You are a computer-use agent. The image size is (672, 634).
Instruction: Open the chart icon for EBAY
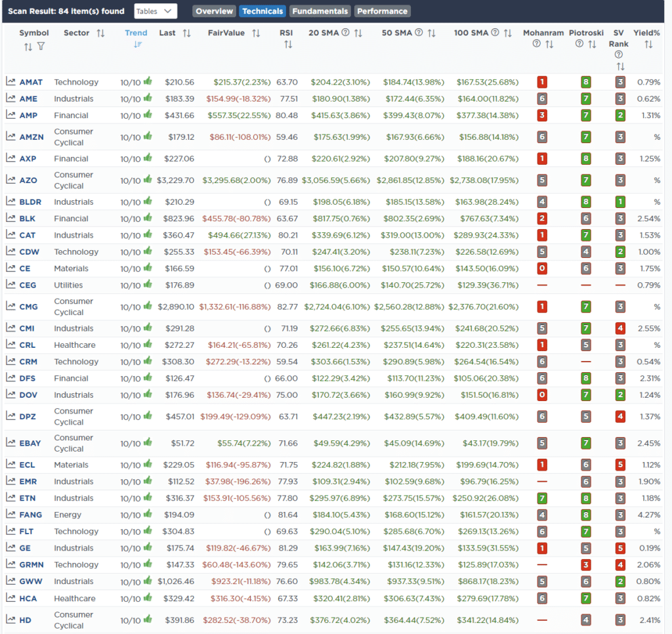(x=10, y=442)
